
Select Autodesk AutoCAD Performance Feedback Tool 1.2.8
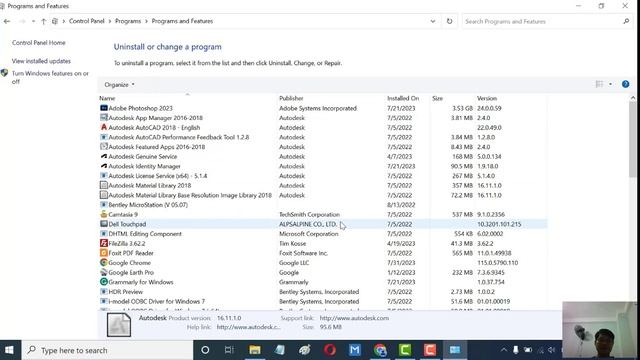(322, 137)
